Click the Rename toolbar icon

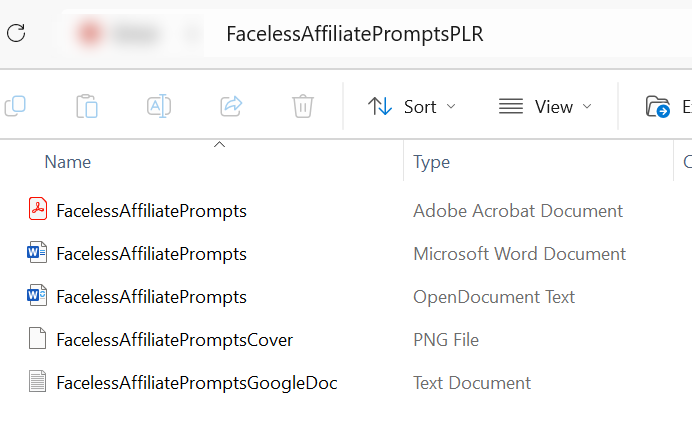[159, 106]
